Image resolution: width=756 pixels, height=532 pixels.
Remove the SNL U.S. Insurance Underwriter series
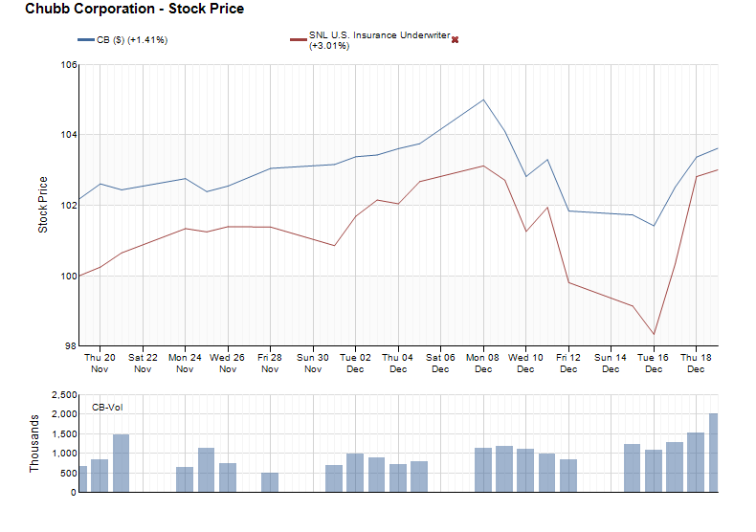pyautogui.click(x=455, y=39)
